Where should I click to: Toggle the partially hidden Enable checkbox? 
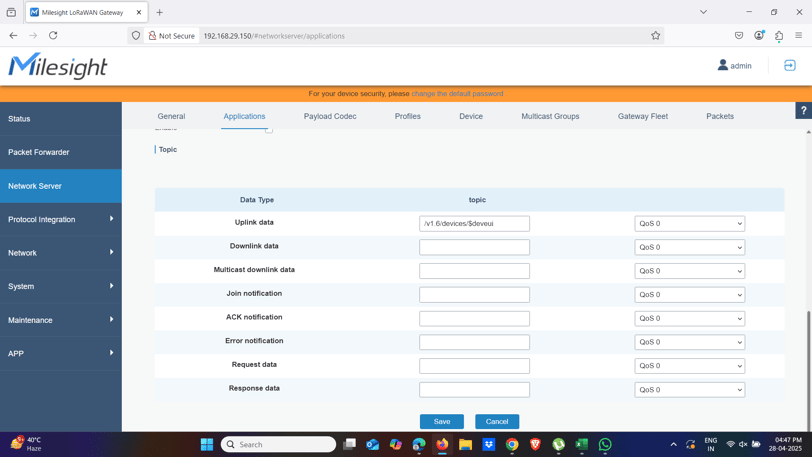pyautogui.click(x=269, y=130)
